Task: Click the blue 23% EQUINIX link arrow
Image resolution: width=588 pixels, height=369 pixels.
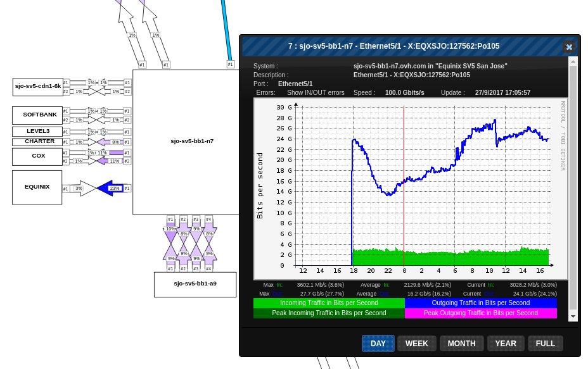Action: (x=110, y=188)
